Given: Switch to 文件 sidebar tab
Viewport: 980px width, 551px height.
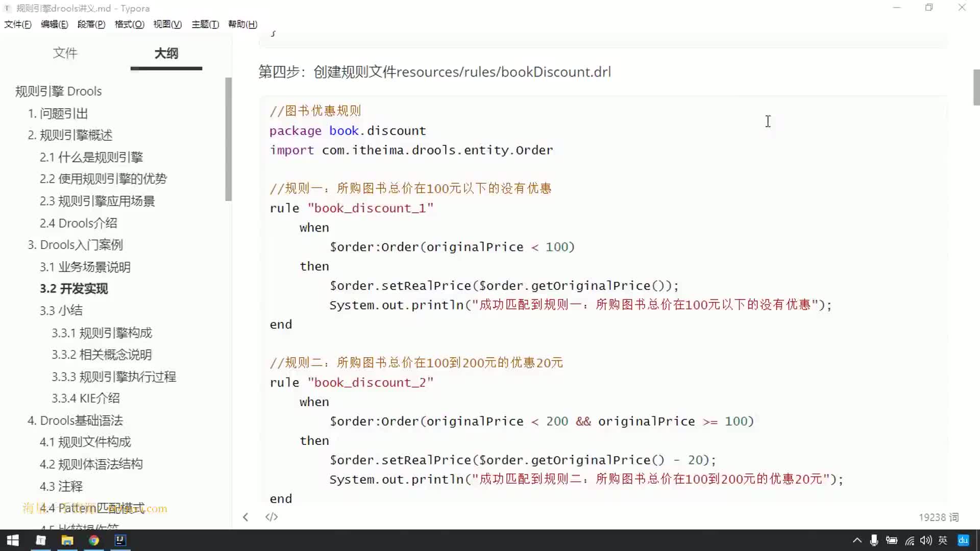Looking at the screenshot, I should tap(65, 53).
